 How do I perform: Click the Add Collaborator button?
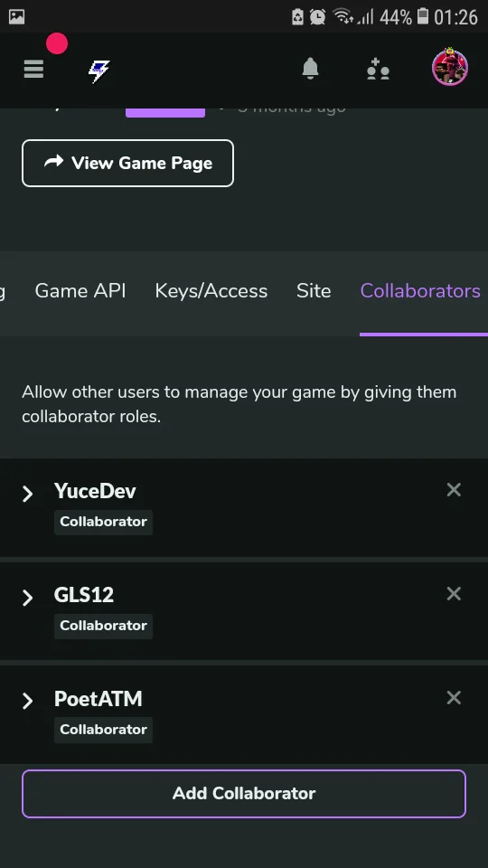tap(244, 793)
